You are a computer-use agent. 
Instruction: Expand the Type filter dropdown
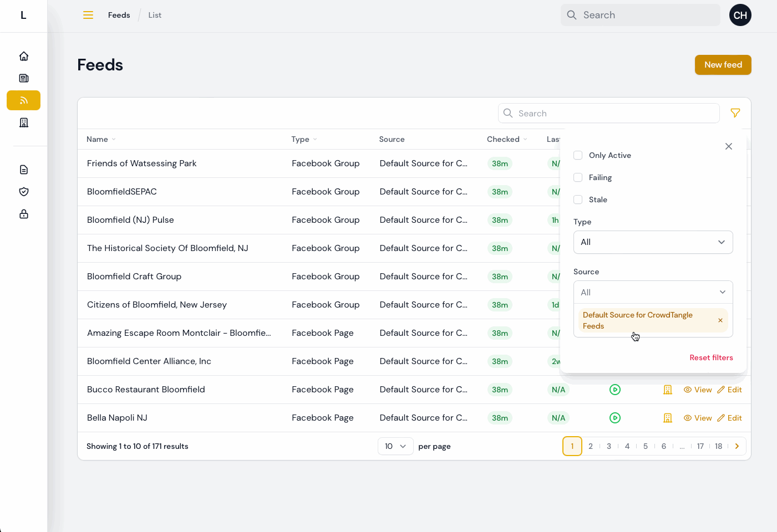coord(653,242)
